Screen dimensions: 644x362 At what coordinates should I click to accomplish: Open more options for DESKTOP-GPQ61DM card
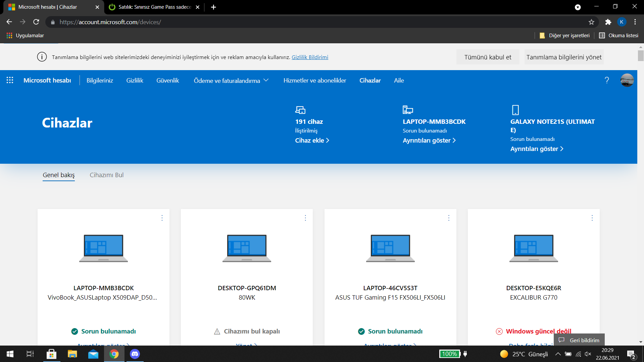[305, 218]
